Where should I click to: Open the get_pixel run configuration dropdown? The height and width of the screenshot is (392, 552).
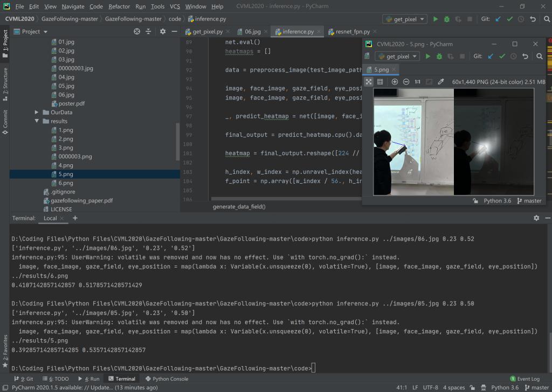(405, 19)
